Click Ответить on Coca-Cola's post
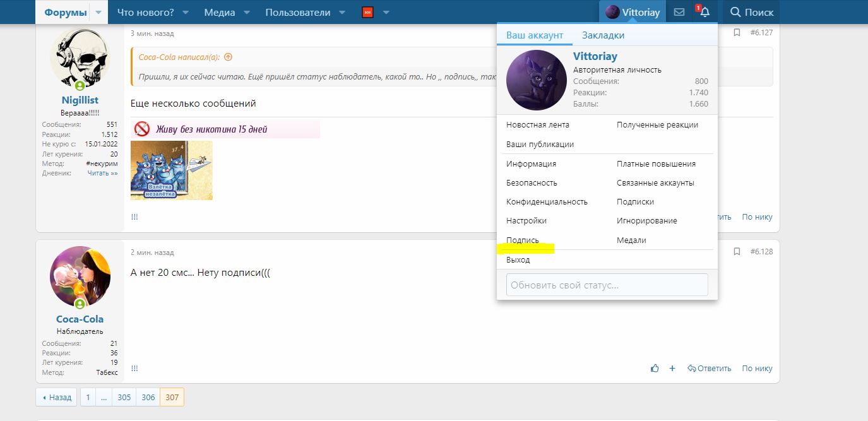Viewport: 868px width, 421px height. 709,369
